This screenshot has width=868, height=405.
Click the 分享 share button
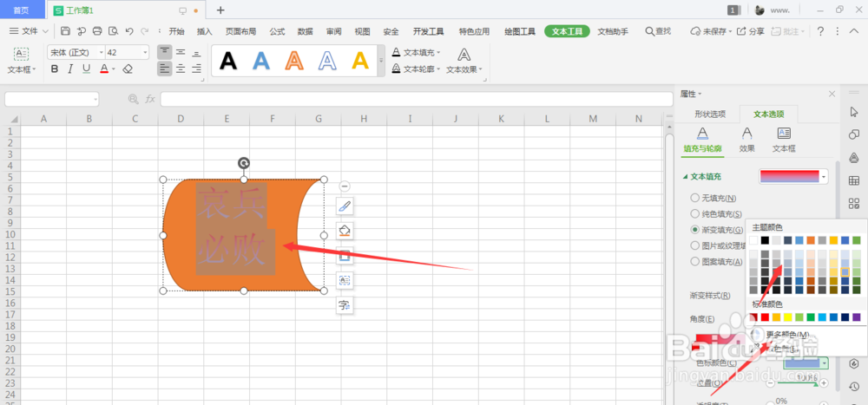click(x=751, y=31)
